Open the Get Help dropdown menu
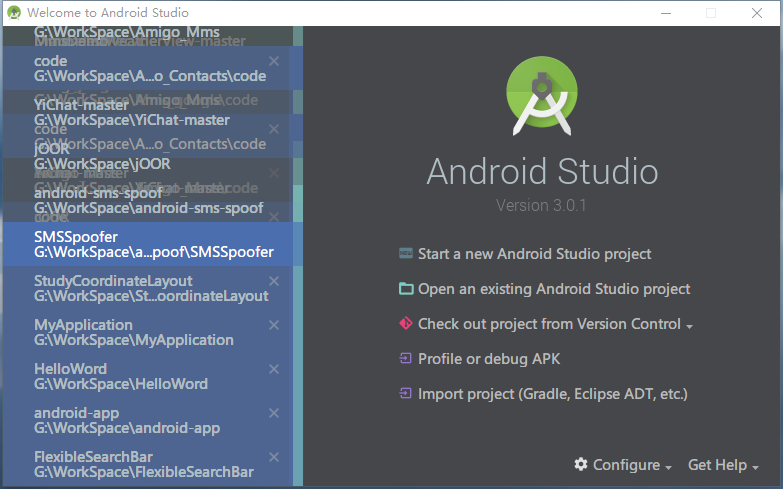 [x=723, y=465]
